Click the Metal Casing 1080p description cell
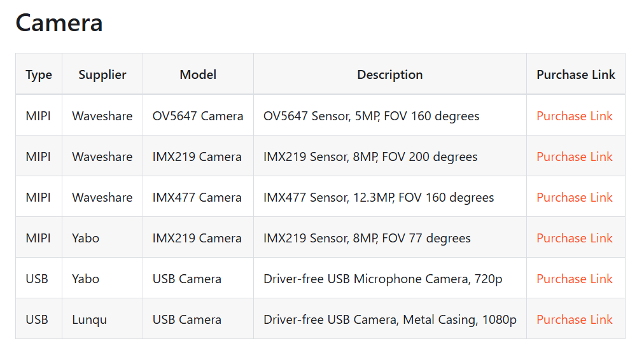This screenshot has width=644, height=355. (389, 319)
